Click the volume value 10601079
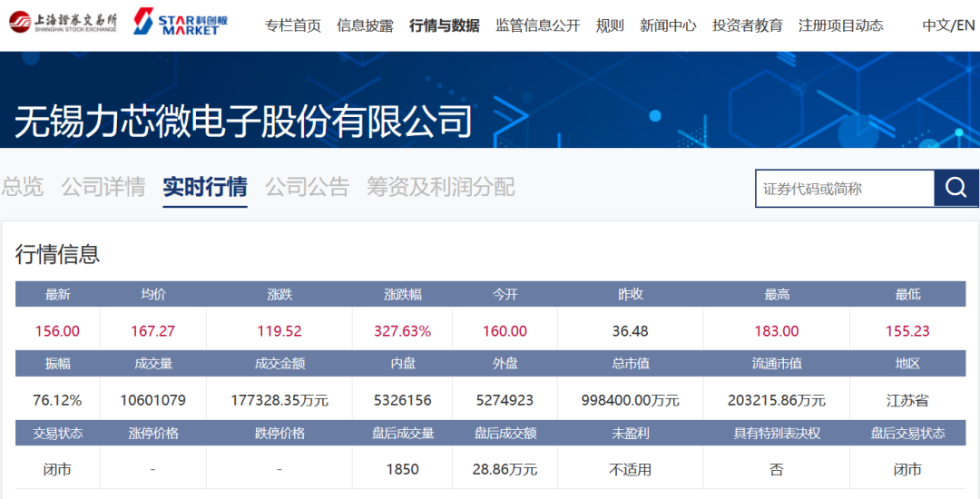Image resolution: width=980 pixels, height=499 pixels. pos(153,400)
